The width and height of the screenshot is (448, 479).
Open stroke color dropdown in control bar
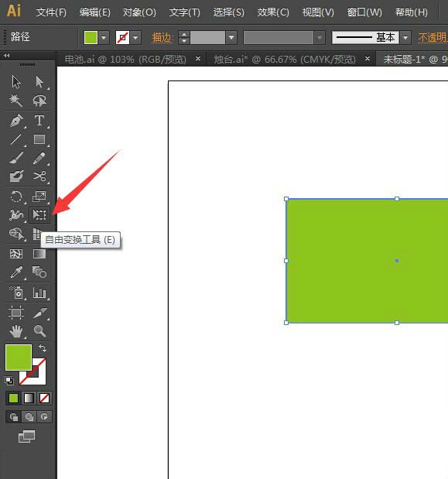pyautogui.click(x=135, y=38)
